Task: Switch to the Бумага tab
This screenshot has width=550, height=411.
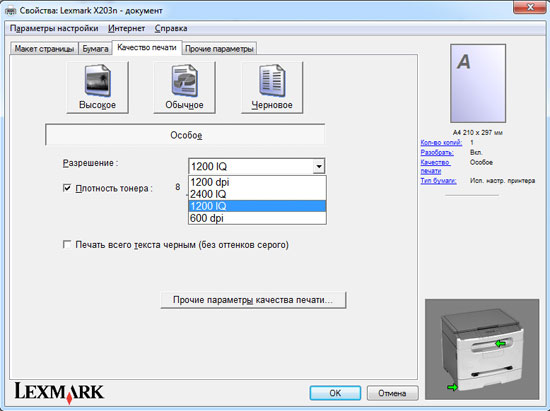Action: 95,49
